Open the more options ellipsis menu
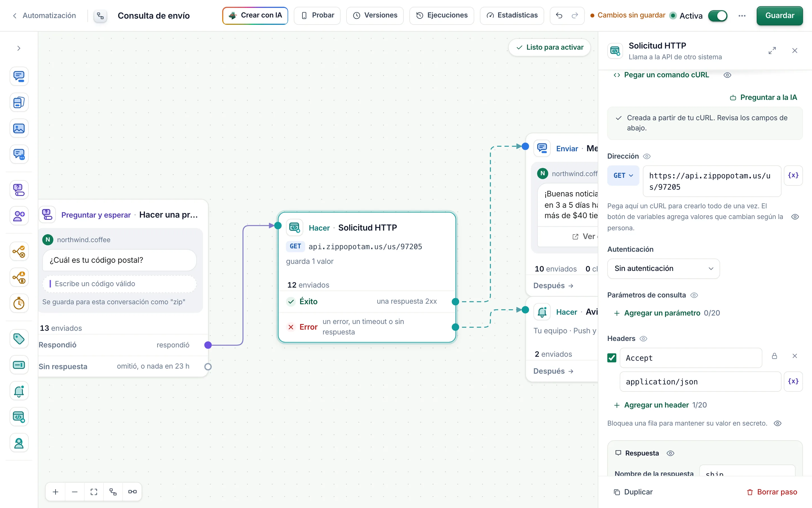 tap(742, 16)
